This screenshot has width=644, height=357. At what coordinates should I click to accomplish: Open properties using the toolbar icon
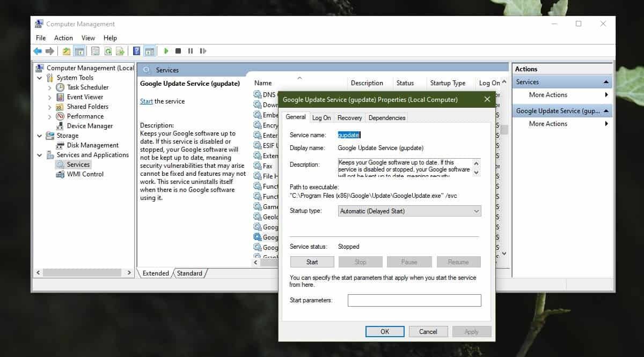click(95, 51)
